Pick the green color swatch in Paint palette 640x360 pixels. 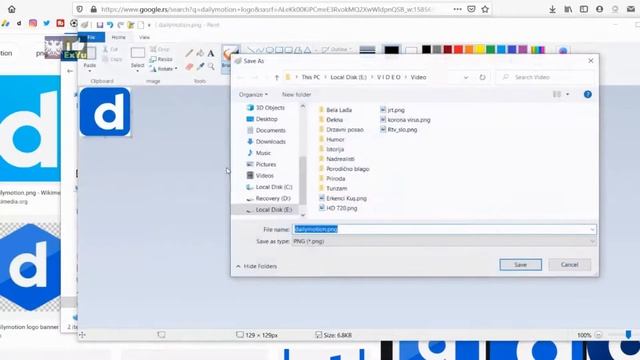coord(491,49)
